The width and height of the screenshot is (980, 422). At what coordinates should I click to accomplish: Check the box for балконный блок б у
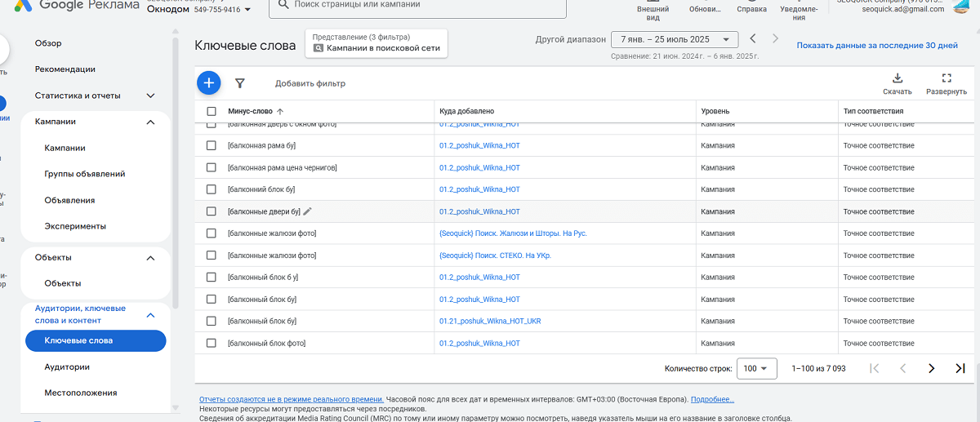(x=212, y=278)
